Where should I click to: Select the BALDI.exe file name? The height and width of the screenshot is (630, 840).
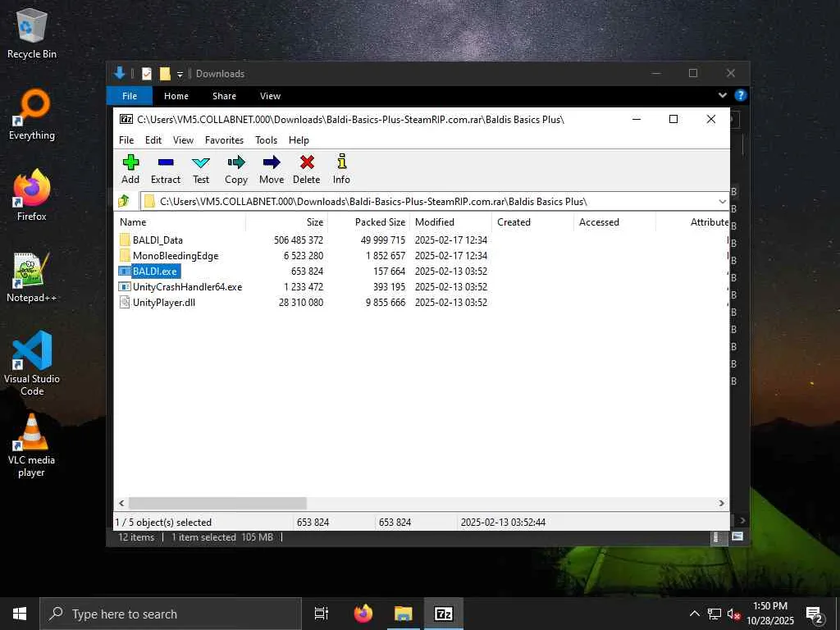tap(155, 271)
